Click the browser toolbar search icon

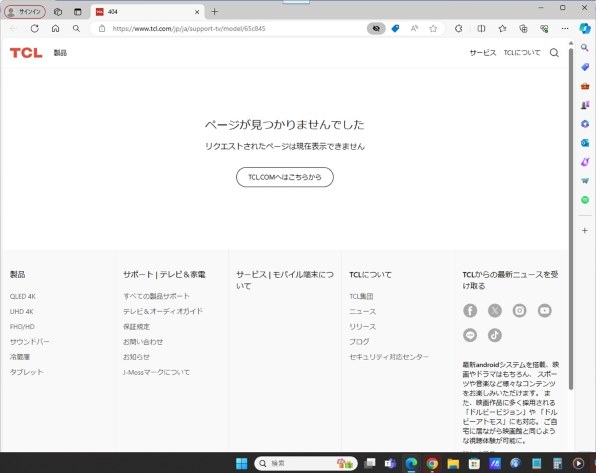[76, 29]
